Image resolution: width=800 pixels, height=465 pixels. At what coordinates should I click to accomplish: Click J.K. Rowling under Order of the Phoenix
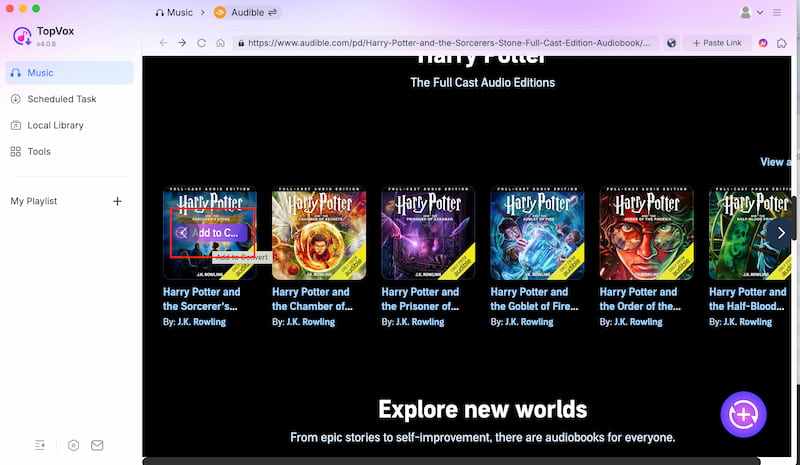(638, 322)
